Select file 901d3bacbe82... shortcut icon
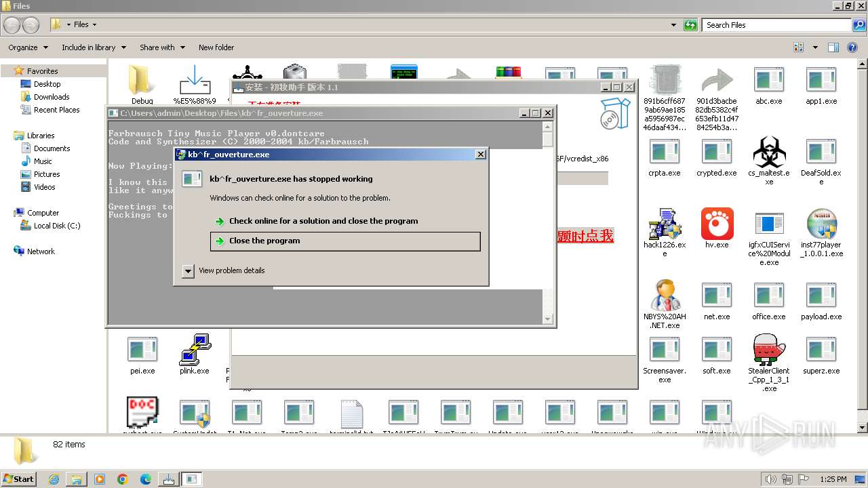Viewport: 868px width, 488px height. (x=717, y=98)
